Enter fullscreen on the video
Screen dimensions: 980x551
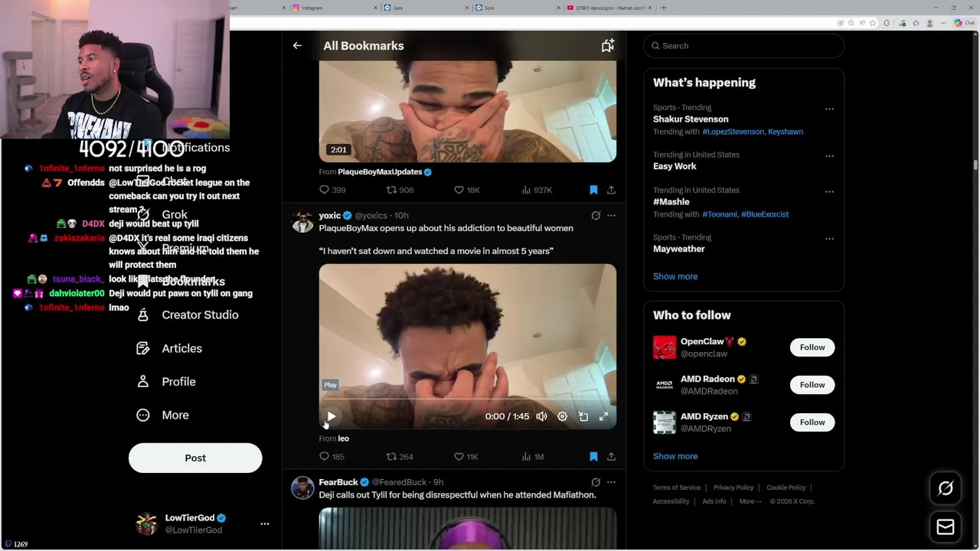point(603,416)
